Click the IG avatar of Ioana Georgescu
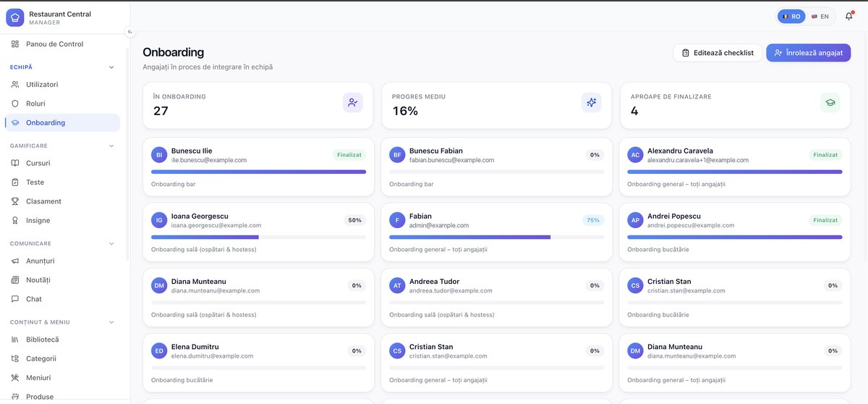Viewport: 868px width, 404px height. pyautogui.click(x=159, y=220)
